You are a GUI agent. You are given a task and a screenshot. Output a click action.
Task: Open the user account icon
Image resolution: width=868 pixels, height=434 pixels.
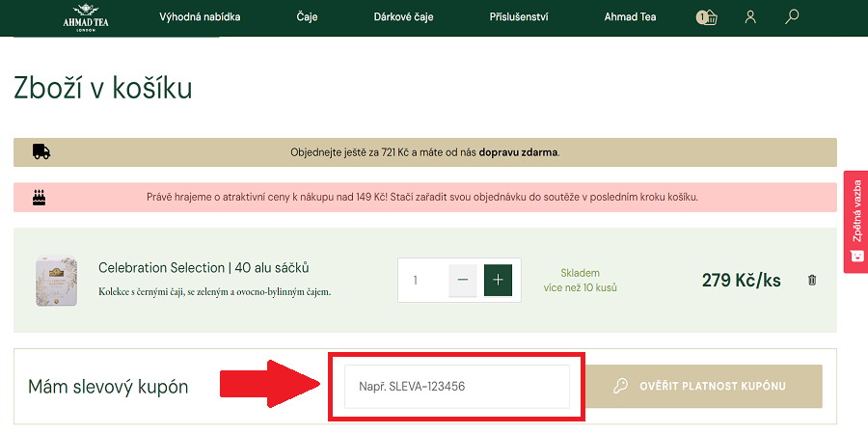click(750, 17)
